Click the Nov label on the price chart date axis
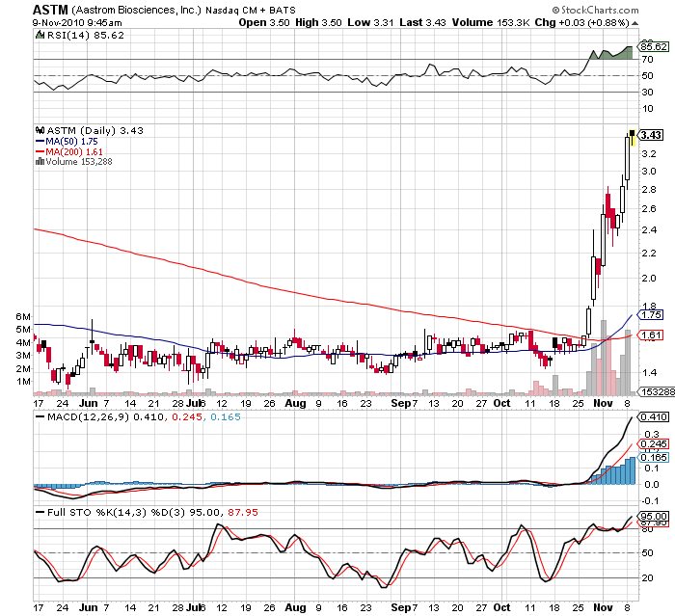The height and width of the screenshot is (616, 675). coord(603,403)
